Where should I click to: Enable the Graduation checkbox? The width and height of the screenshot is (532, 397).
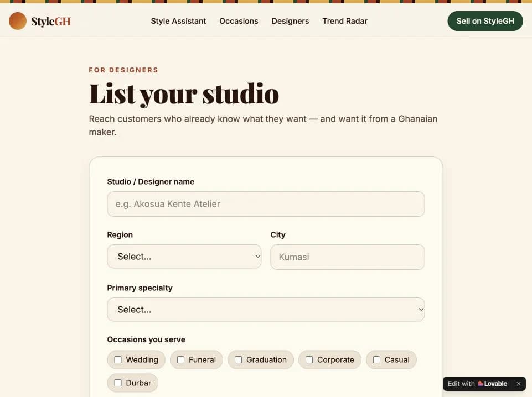[239, 359]
